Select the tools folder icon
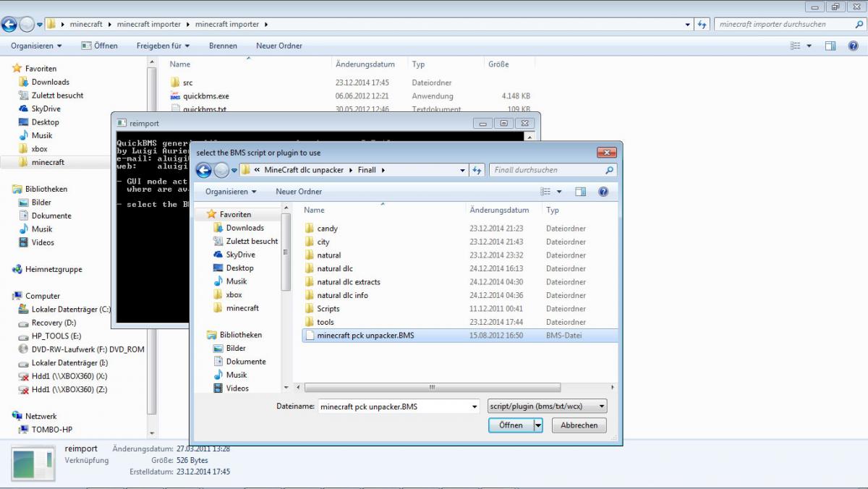Screen dimensions: 868x489 pos(310,322)
